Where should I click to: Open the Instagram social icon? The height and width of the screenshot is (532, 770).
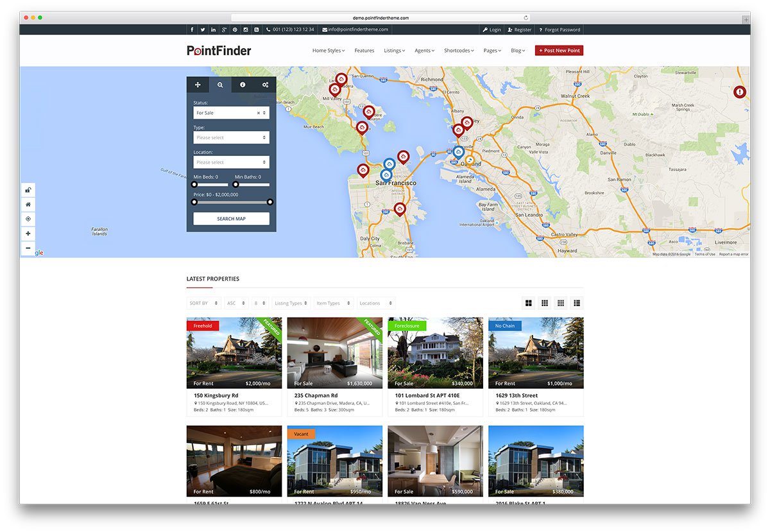coord(246,30)
